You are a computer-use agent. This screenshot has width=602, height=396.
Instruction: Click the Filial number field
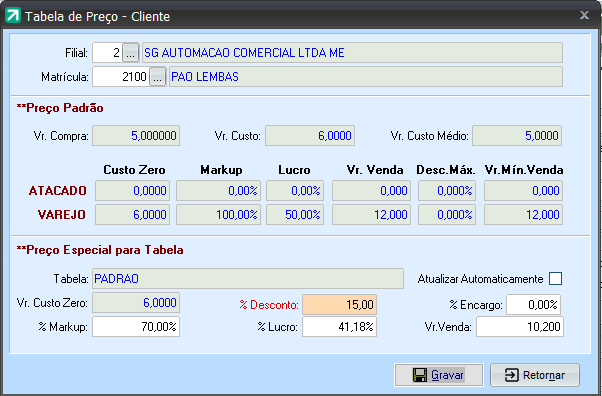click(108, 53)
